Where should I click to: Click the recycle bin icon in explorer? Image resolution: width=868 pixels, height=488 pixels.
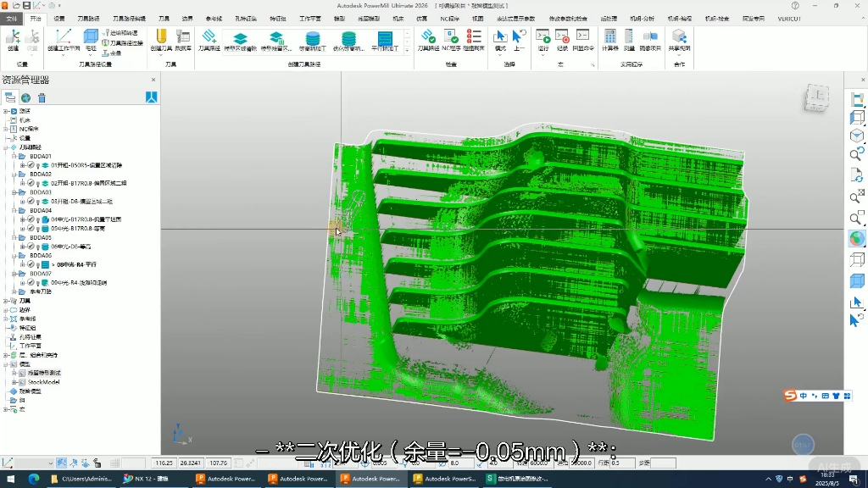pos(42,98)
